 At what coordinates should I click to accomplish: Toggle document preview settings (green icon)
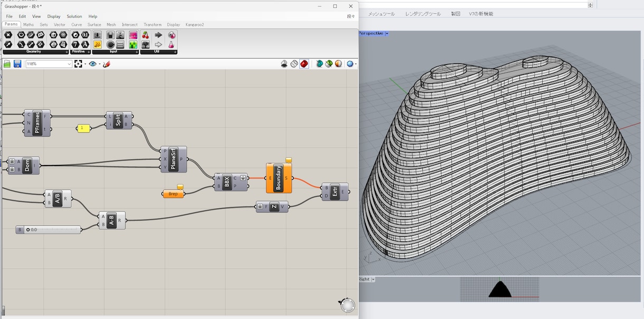329,64
